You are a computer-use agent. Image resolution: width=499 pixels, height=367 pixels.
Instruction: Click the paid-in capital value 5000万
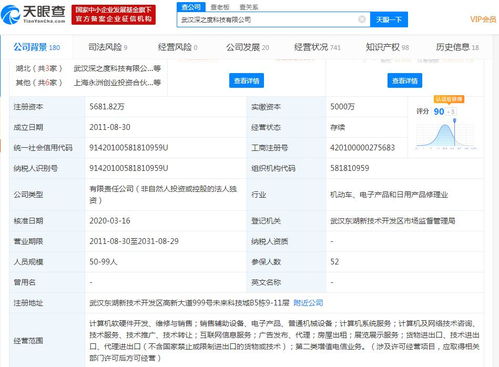tap(342, 107)
